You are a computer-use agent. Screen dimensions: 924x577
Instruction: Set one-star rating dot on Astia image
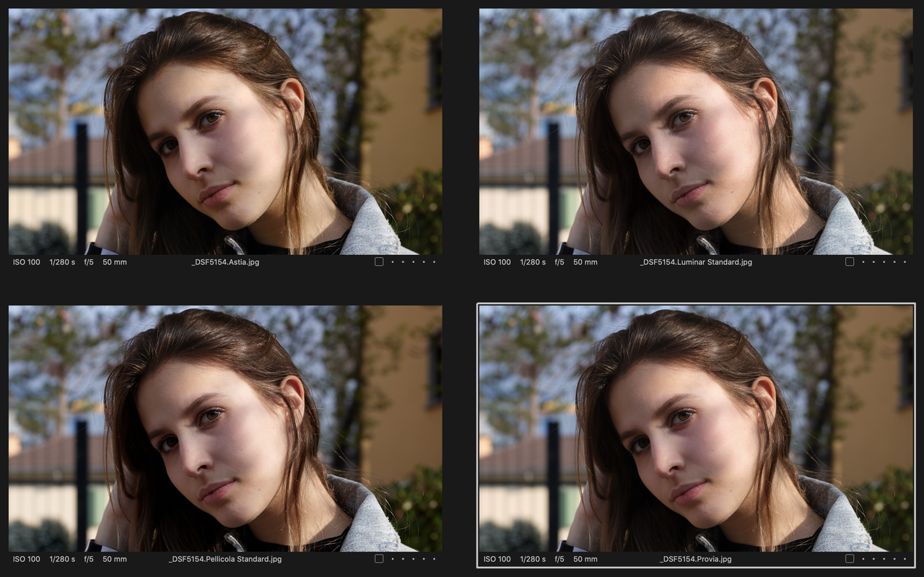[x=392, y=262]
